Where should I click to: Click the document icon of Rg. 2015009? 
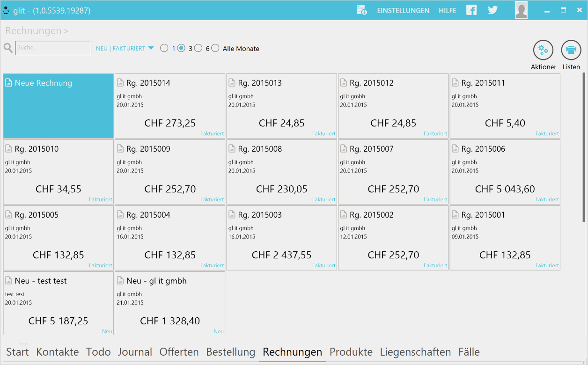pyautogui.click(x=120, y=149)
